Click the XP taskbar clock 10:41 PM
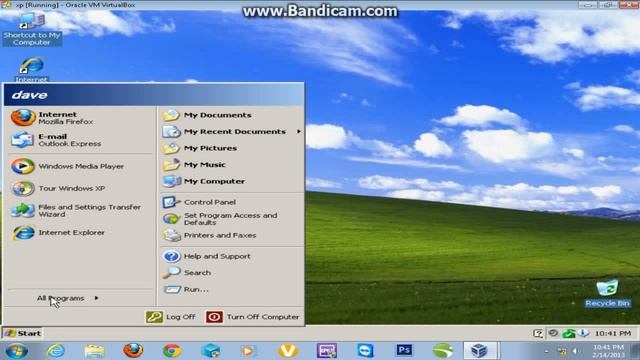This screenshot has height=360, width=640. (x=613, y=333)
